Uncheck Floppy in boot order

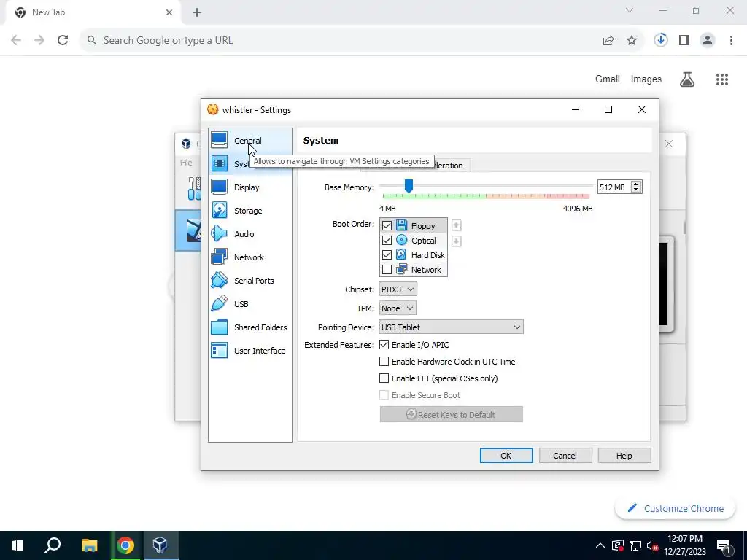tap(387, 226)
